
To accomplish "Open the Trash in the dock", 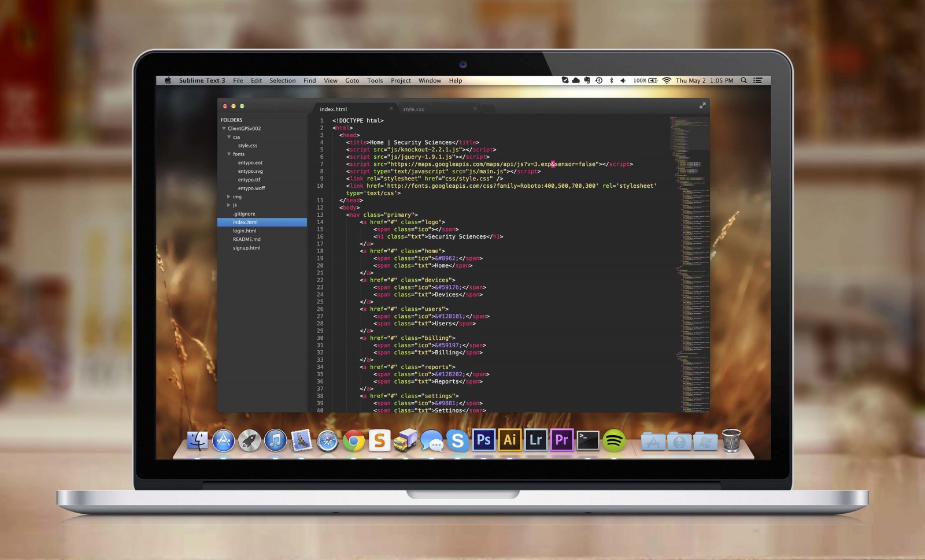I will tap(731, 440).
